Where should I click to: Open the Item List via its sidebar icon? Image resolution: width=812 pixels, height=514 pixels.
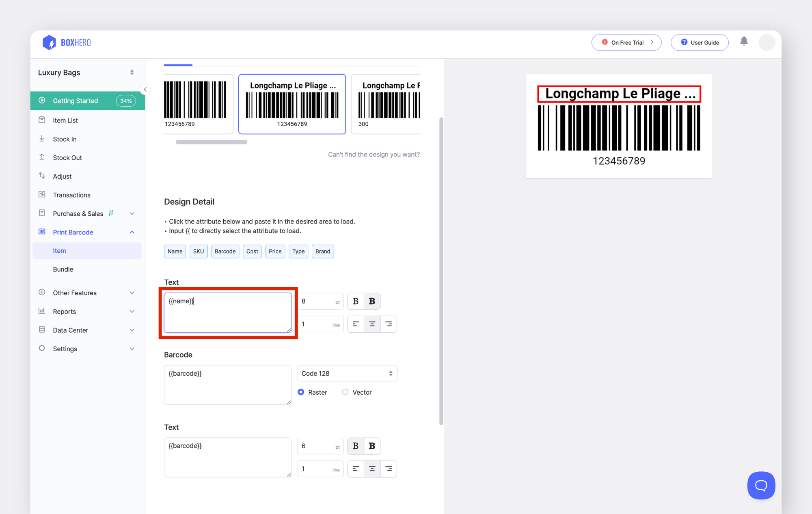coord(42,120)
